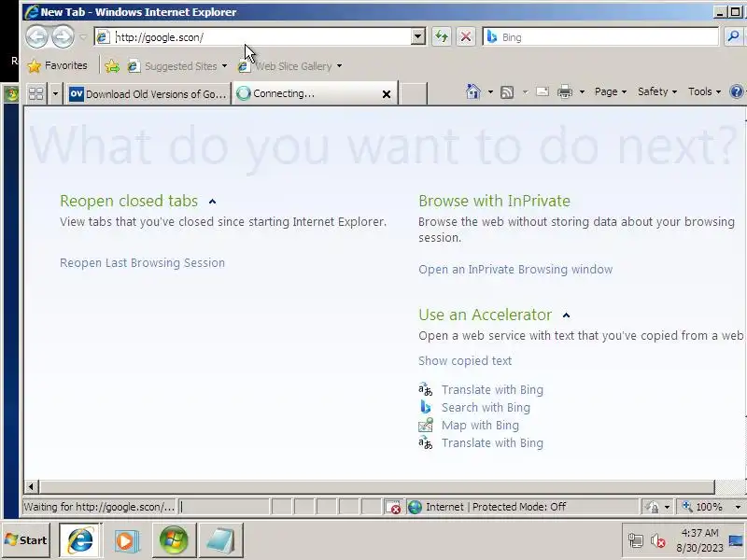This screenshot has width=747, height=560.
Task: Click the blue Help question icon
Action: click(737, 91)
